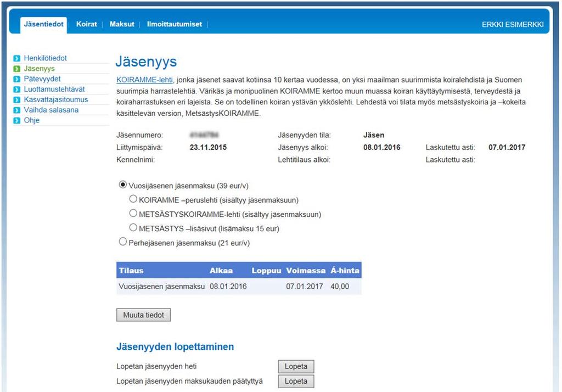Click the green arrow icon beside Jäsenyys

(x=17, y=69)
